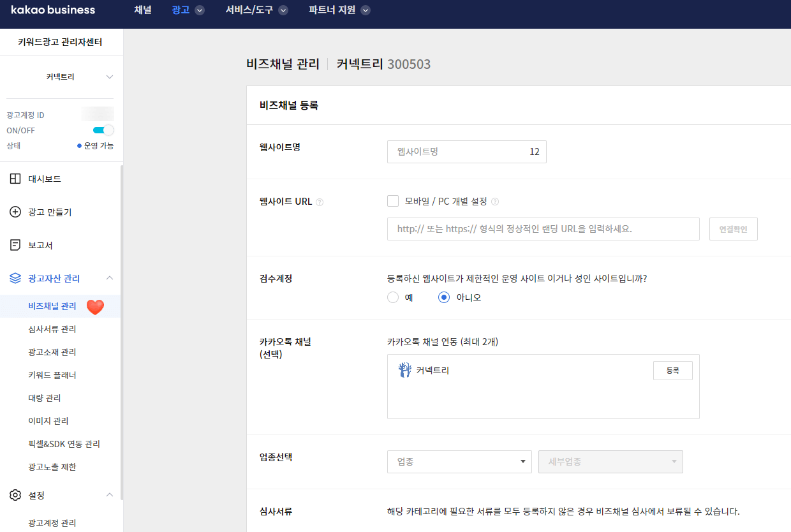Open 보고서 in the sidebar

(x=41, y=245)
